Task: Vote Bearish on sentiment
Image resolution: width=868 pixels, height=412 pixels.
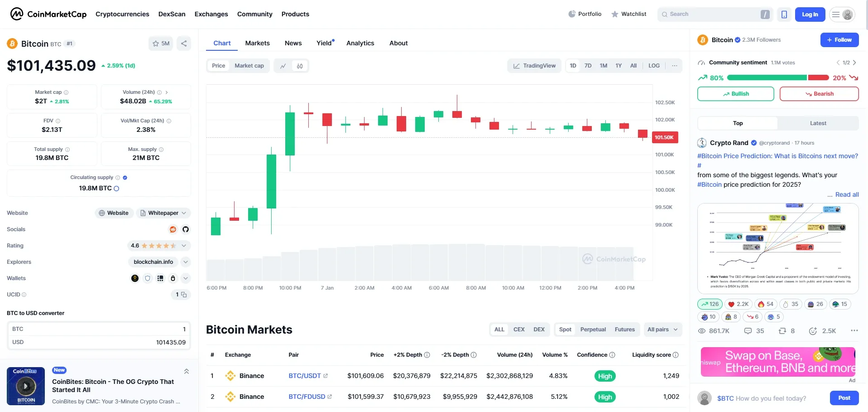Action: pos(819,94)
